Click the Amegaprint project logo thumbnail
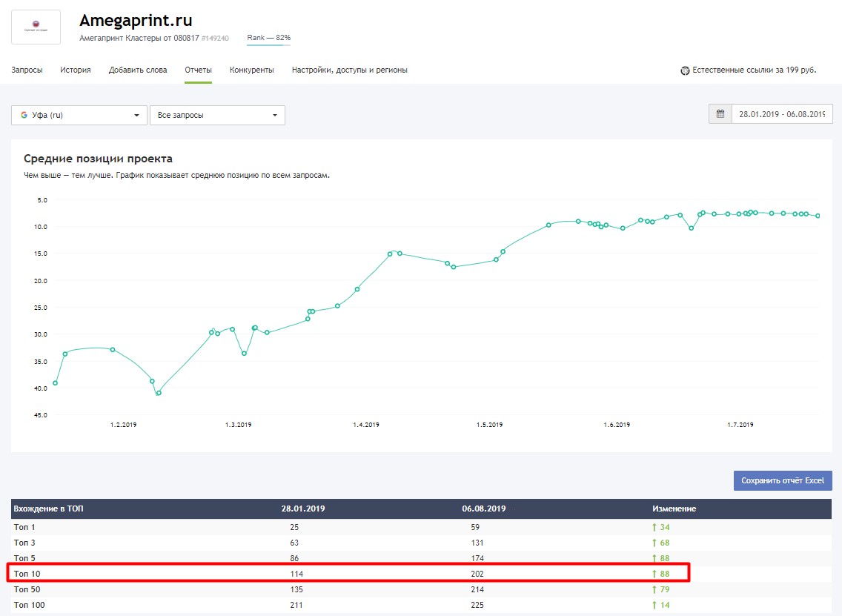842x616 pixels. click(36, 27)
